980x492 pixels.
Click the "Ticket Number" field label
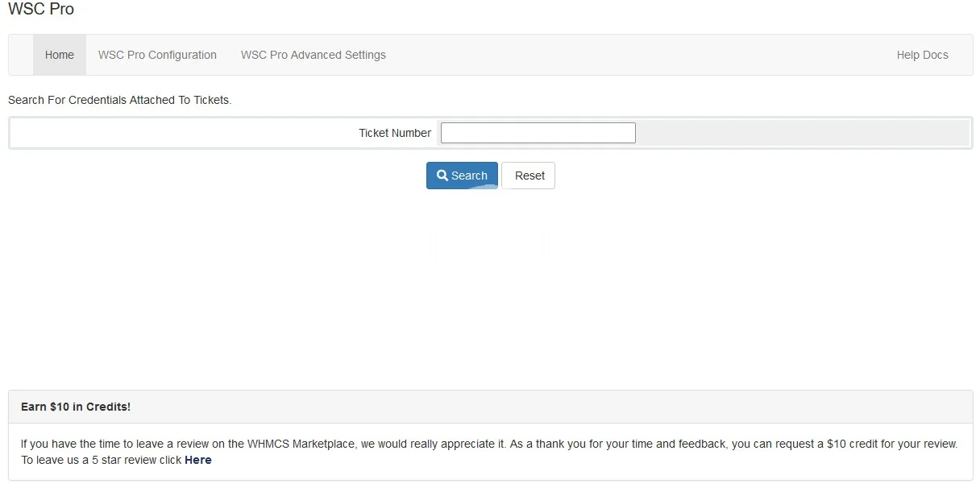394,133
